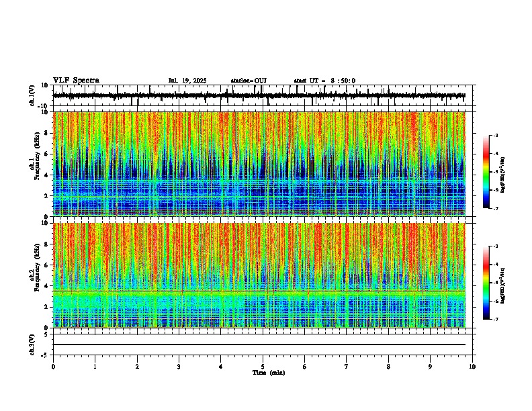This screenshot has height=411, width=532.
Task: Click the "-7" label on ch.1 color bar
Action: pos(496,208)
